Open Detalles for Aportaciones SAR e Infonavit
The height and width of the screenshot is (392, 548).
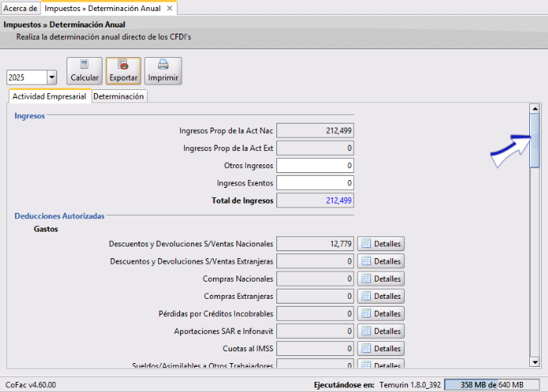[380, 331]
